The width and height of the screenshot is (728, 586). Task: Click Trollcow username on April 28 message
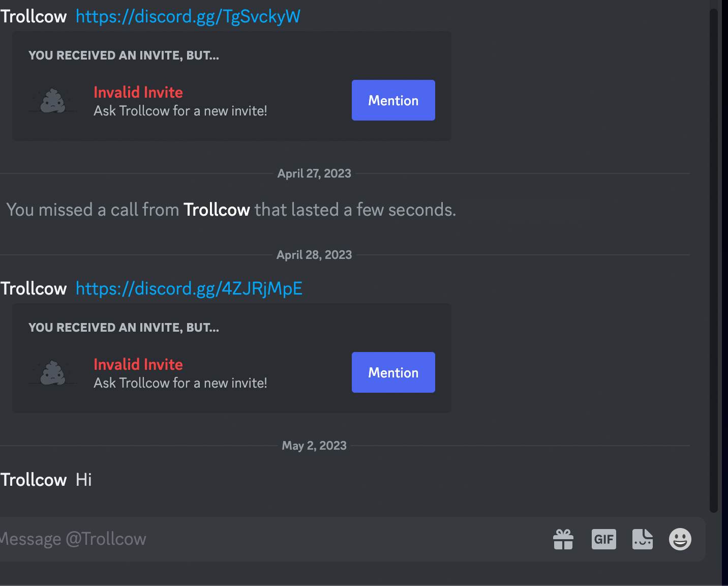pos(34,289)
